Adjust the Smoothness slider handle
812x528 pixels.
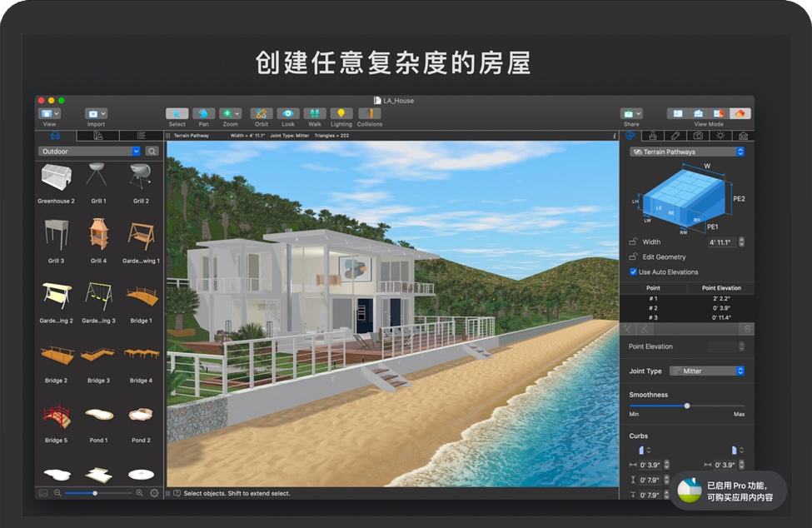[687, 406]
